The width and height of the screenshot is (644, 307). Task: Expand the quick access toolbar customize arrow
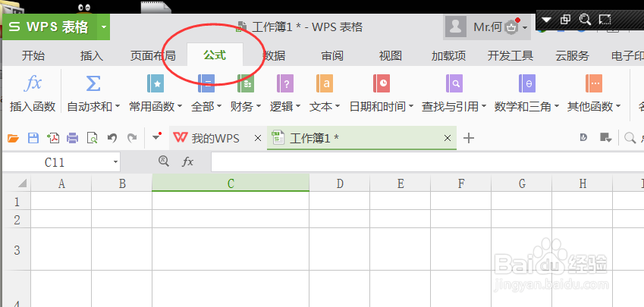(156, 136)
